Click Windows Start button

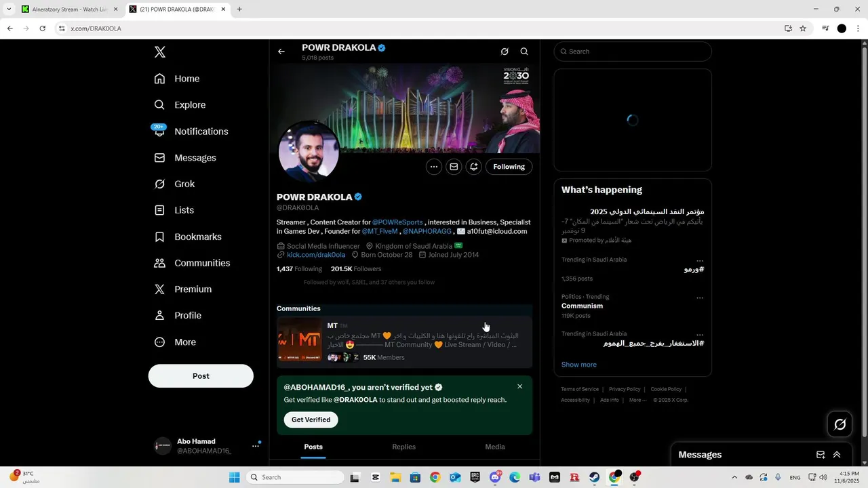point(234,477)
